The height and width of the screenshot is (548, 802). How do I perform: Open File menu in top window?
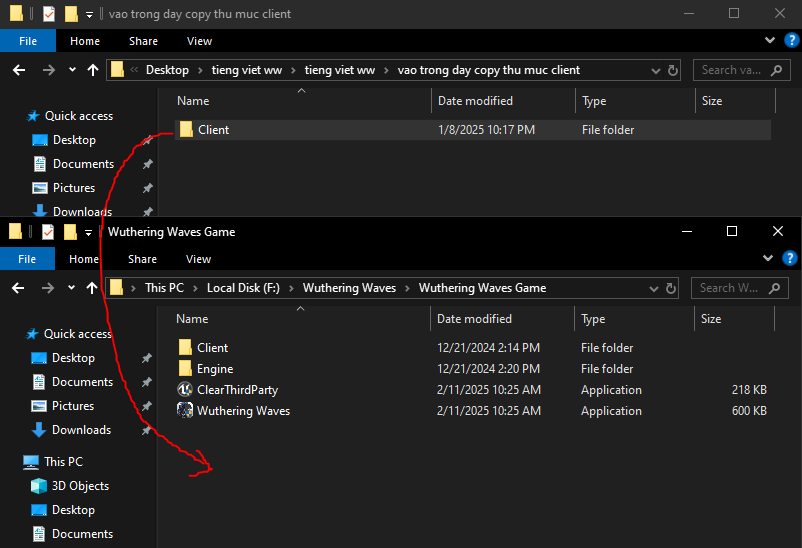click(28, 41)
